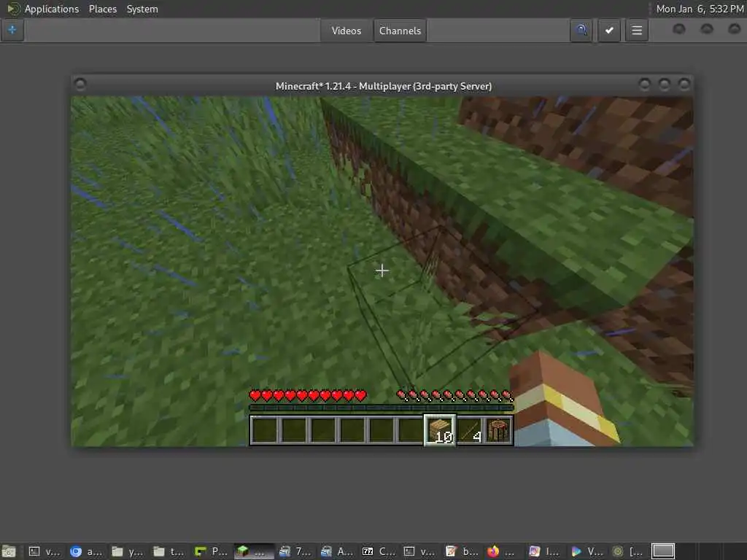Image resolution: width=747 pixels, height=560 pixels.
Task: Switch to the Channels tab
Action: [400, 31]
